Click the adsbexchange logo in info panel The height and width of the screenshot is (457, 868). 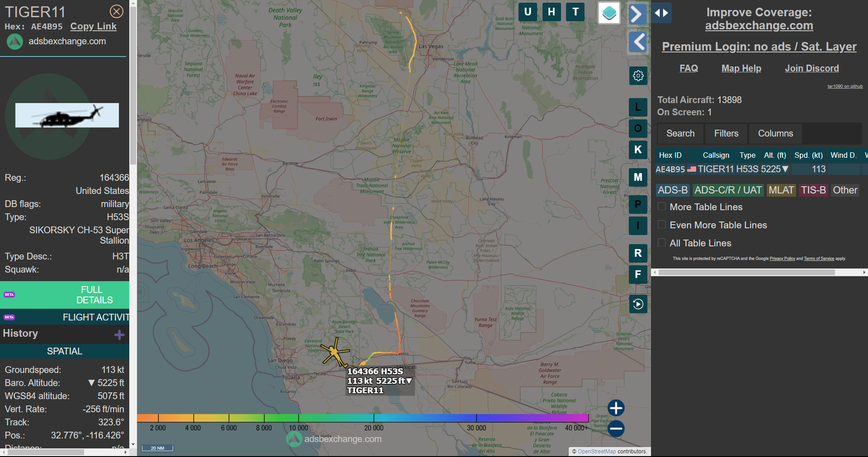click(x=14, y=42)
